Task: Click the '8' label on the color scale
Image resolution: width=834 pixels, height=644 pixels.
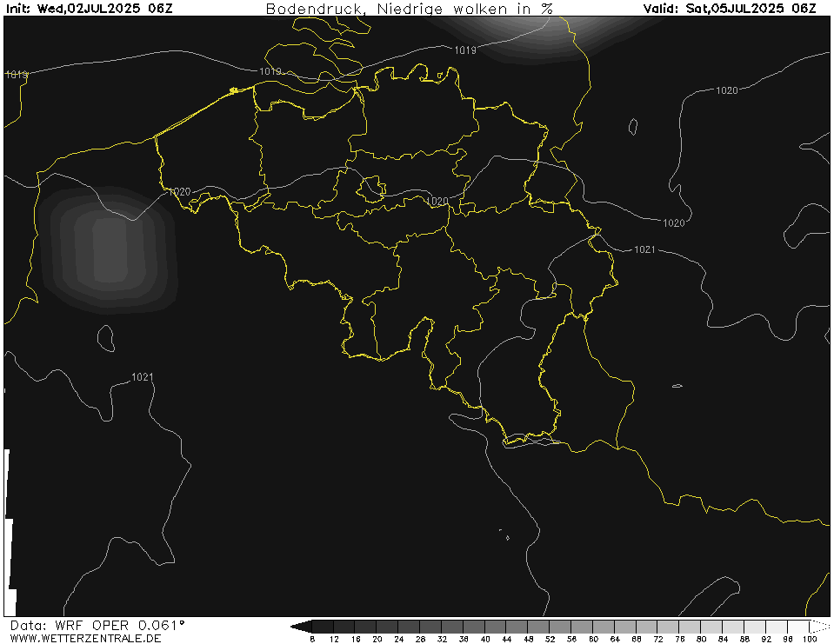Action: 312,639
